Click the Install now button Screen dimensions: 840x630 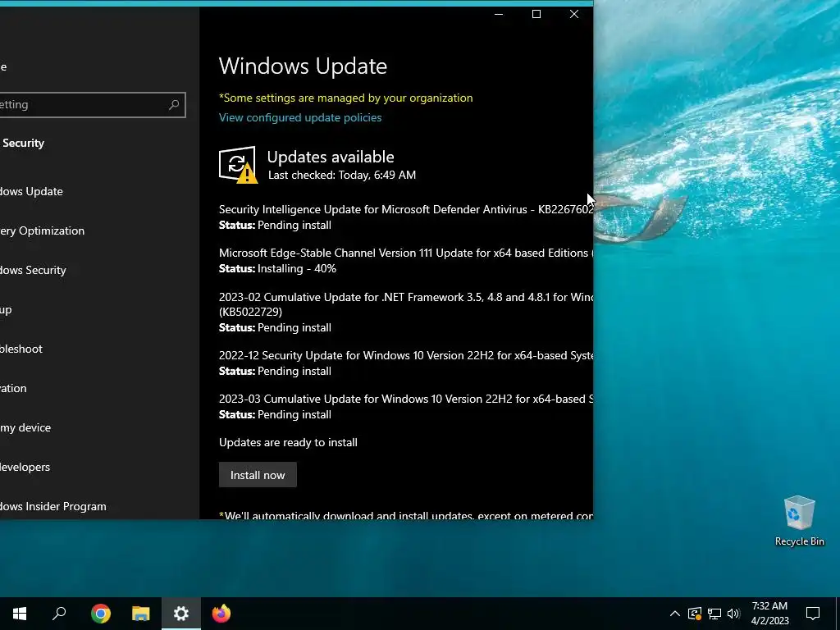pyautogui.click(x=258, y=475)
